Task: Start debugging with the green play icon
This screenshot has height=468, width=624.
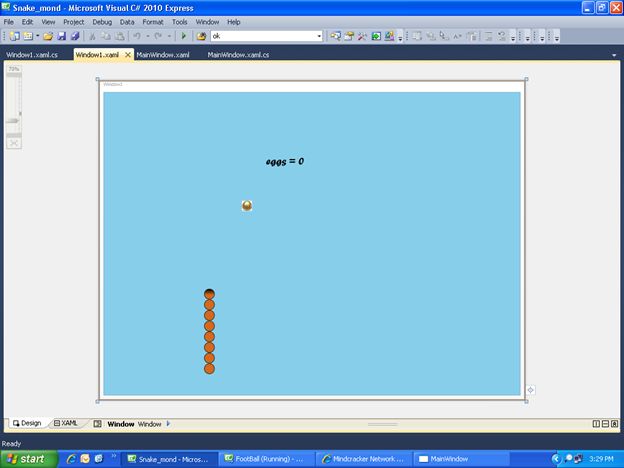Action: (183, 36)
